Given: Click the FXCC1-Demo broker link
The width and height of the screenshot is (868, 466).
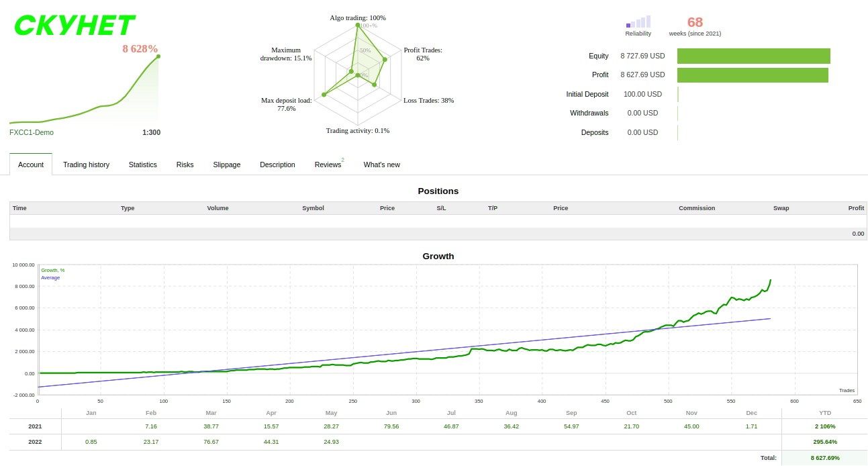Looking at the screenshot, I should (x=32, y=132).
